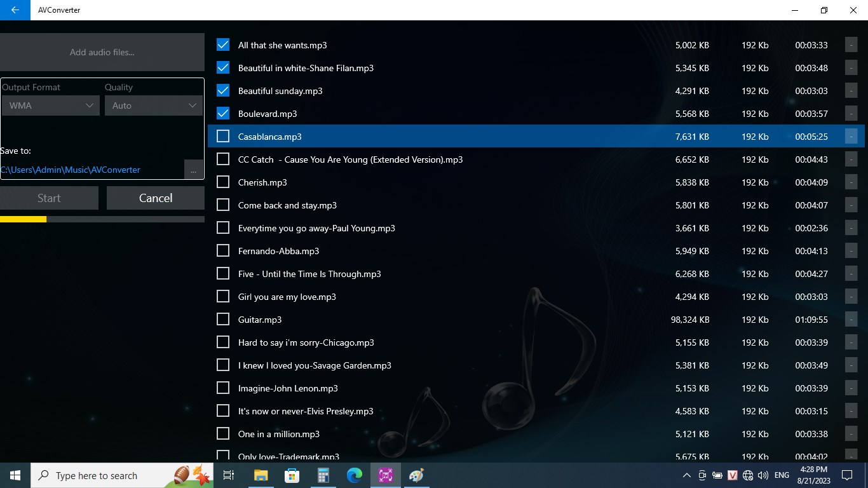Remove Cherish.mp3 via its minus button
The height and width of the screenshot is (488, 868).
851,182
